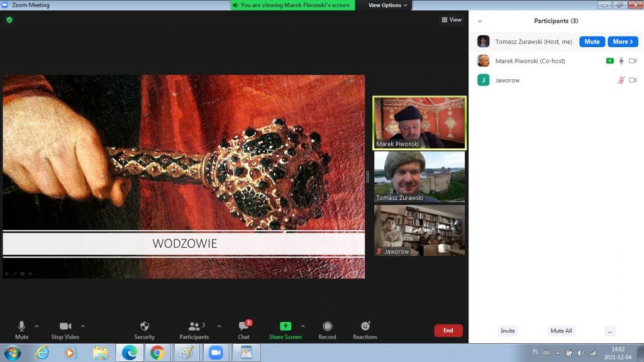Start recording the meeting
The width and height of the screenshot is (644, 362).
tap(327, 329)
